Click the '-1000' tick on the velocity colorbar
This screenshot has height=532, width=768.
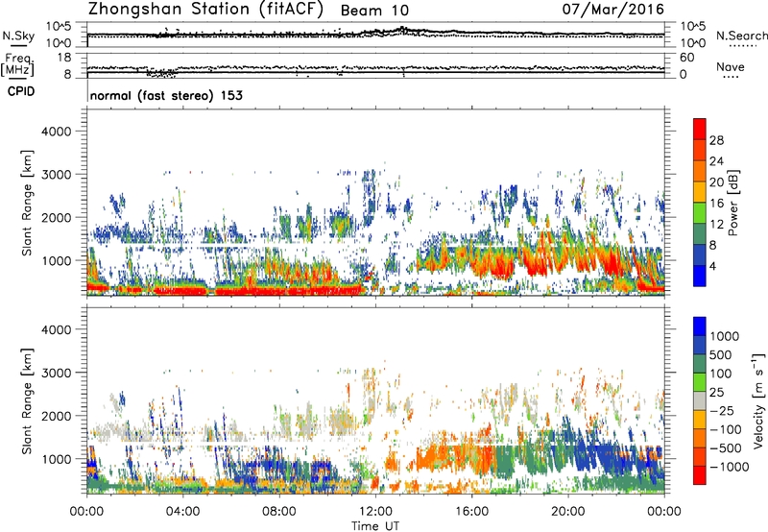tap(729, 467)
